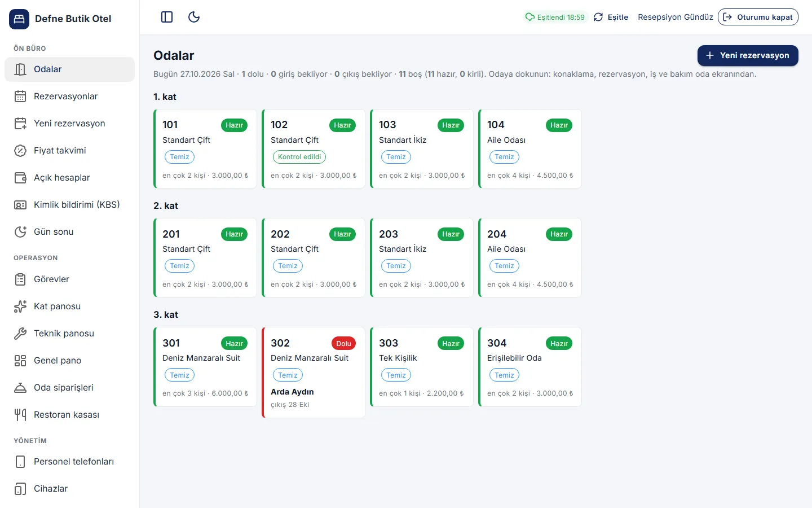The width and height of the screenshot is (812, 508).
Task: Click the Personel telefonları phone icon
Action: pos(20,462)
